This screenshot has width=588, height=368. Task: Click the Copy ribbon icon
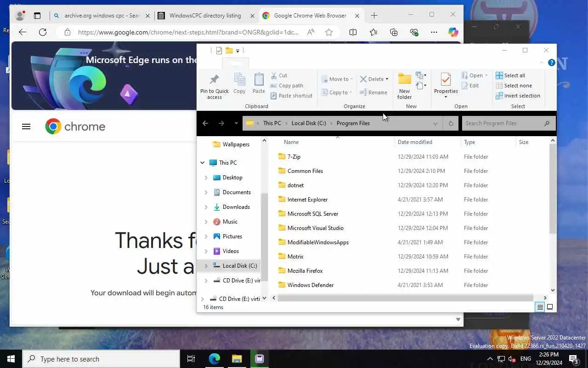click(239, 83)
